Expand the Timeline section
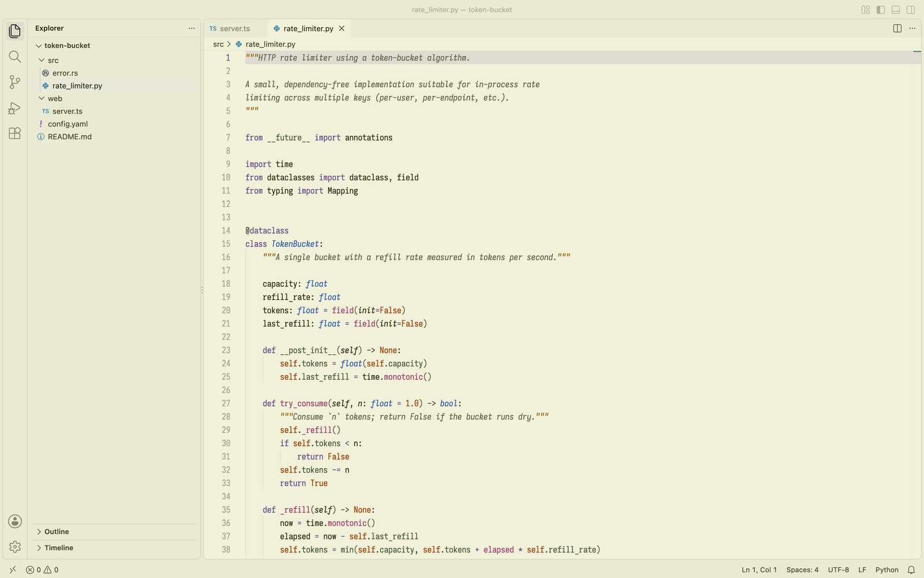Viewport: 924px width, 578px height. 114,548
